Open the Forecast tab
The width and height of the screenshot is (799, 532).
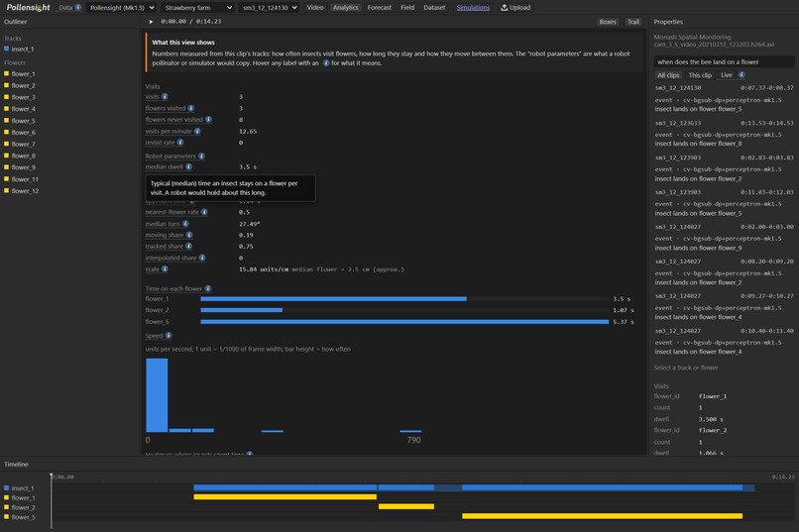(x=380, y=8)
